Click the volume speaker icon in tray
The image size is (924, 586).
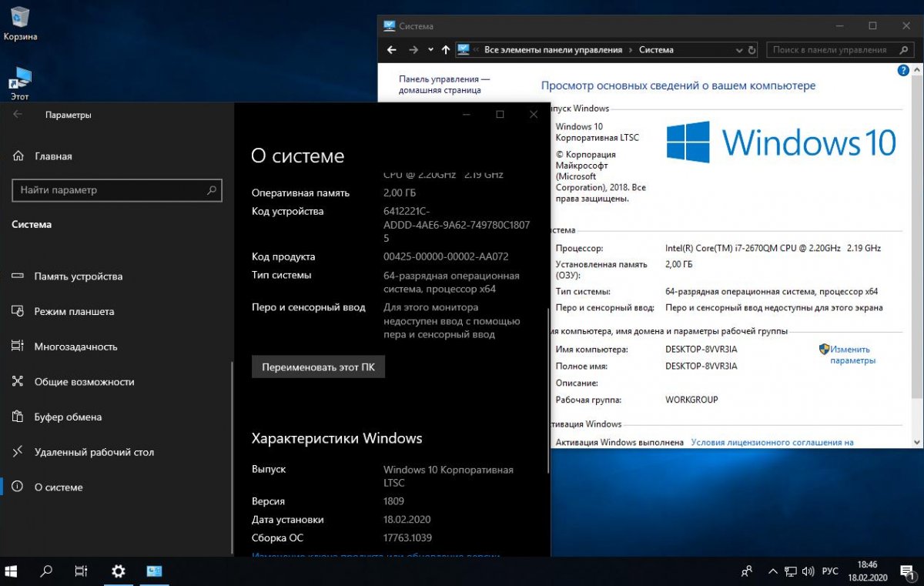tap(809, 571)
